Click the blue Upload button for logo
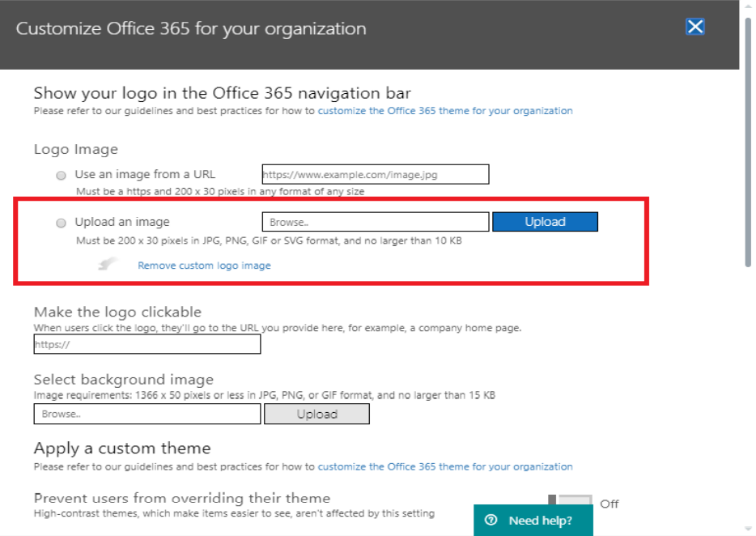This screenshot has height=536, width=756. pyautogui.click(x=545, y=222)
